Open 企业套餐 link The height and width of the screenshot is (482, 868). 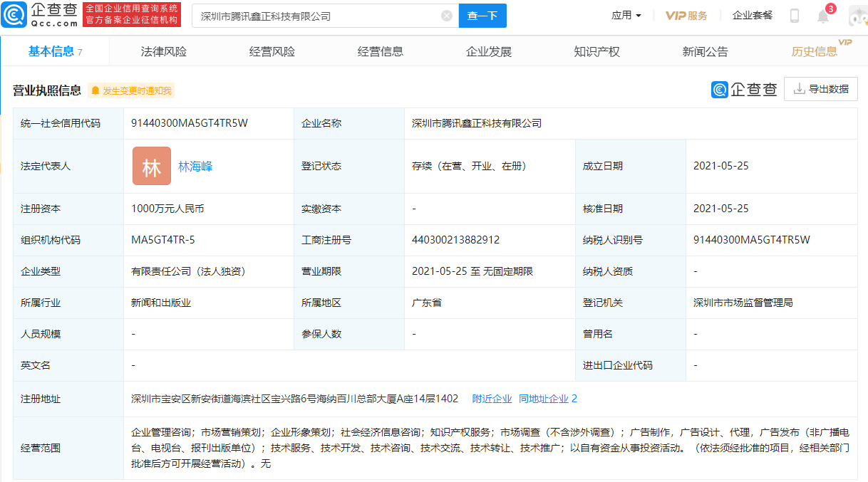click(753, 15)
